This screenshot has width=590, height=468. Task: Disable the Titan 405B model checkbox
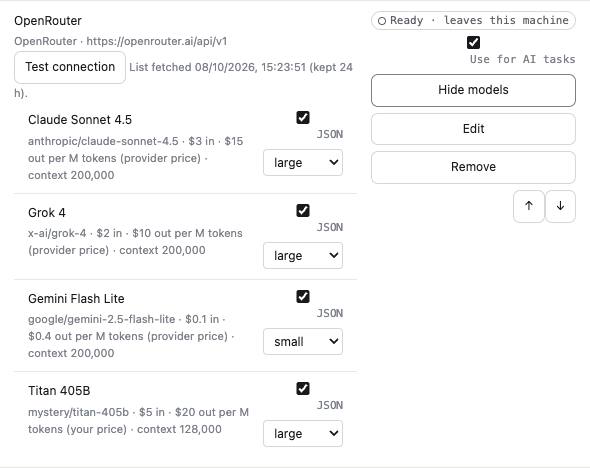click(x=303, y=389)
